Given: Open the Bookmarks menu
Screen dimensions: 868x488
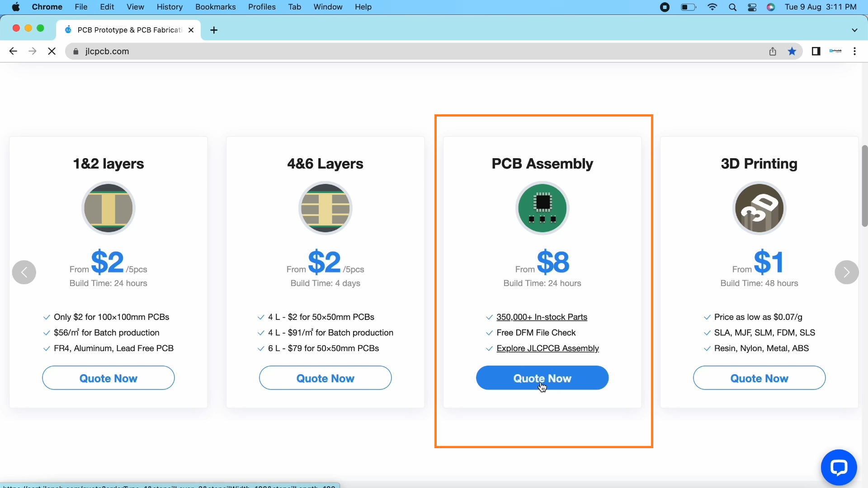Looking at the screenshot, I should [x=216, y=7].
